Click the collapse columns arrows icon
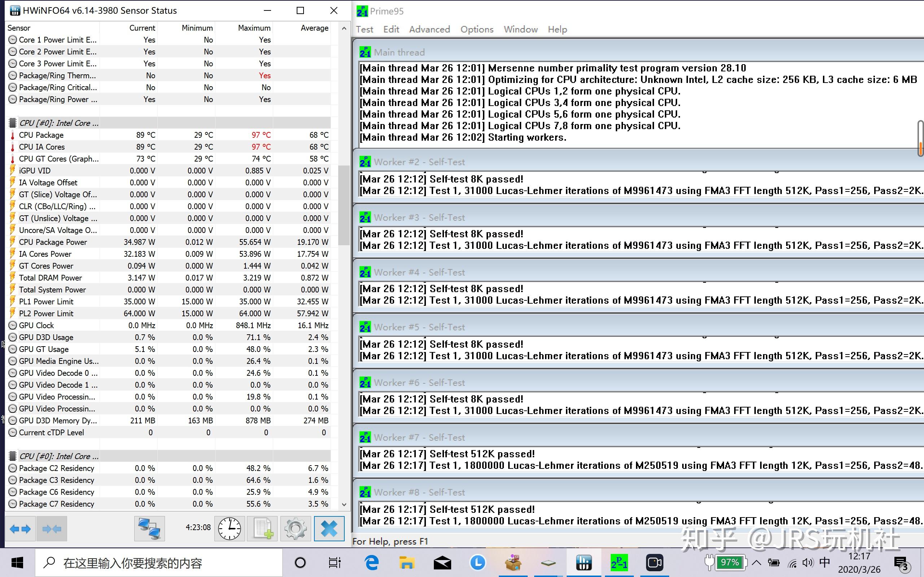 pyautogui.click(x=52, y=529)
